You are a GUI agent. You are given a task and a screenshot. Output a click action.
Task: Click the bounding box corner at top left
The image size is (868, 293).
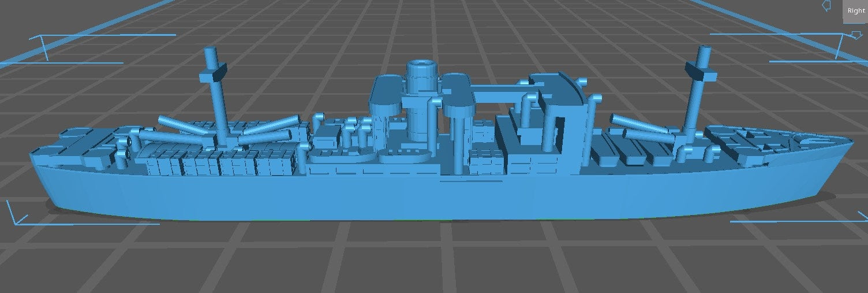(x=45, y=58)
